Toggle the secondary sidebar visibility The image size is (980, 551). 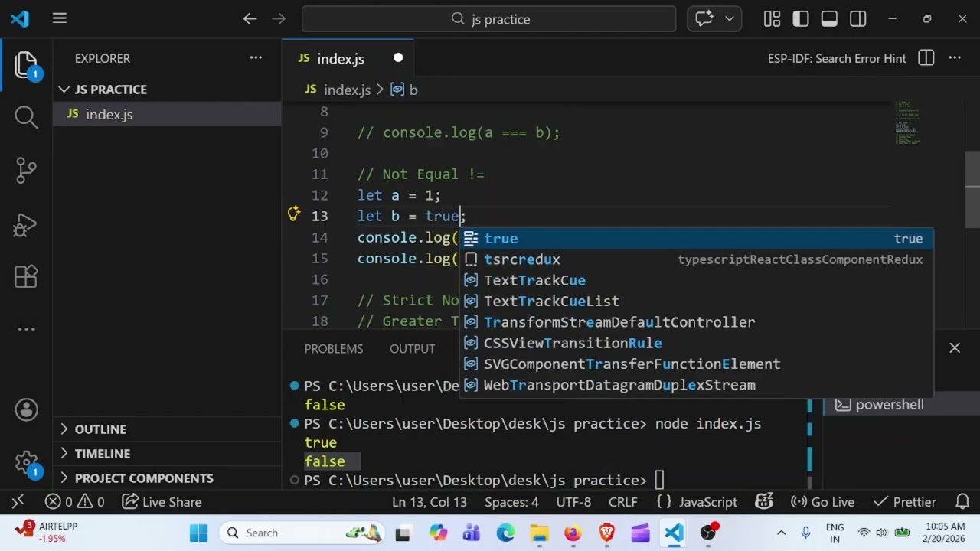click(x=858, y=19)
